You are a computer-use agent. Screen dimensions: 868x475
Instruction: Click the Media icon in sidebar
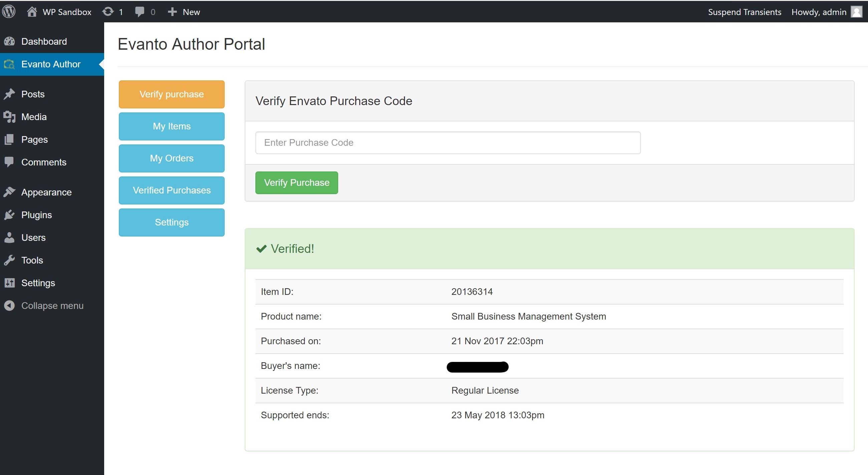pyautogui.click(x=9, y=117)
